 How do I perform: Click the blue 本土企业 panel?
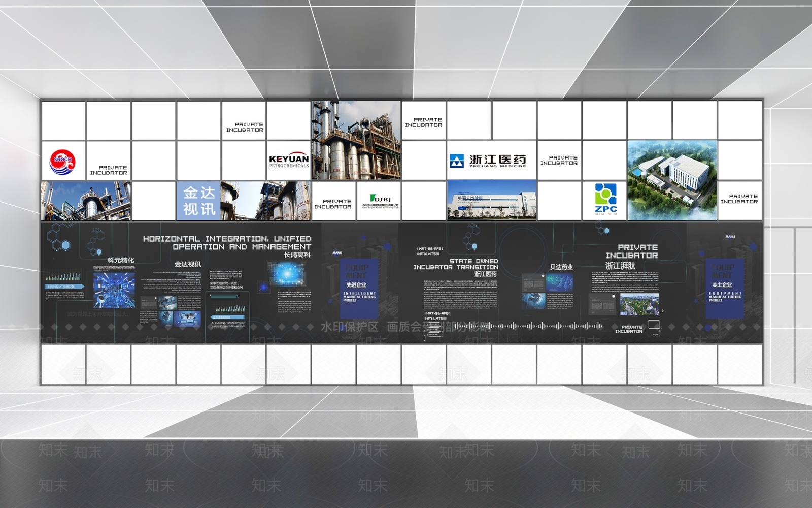(725, 288)
